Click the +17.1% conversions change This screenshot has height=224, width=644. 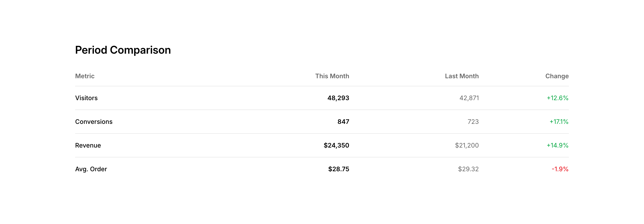tap(559, 122)
